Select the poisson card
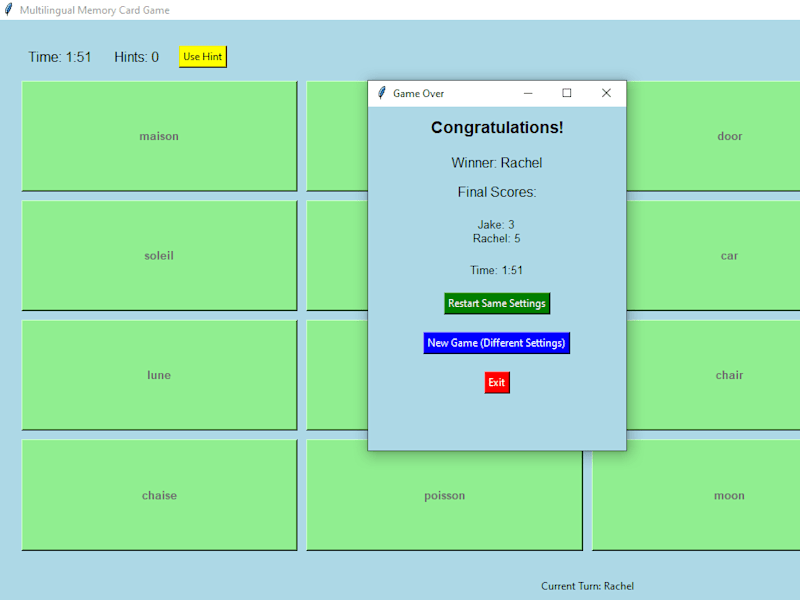 coord(444,495)
